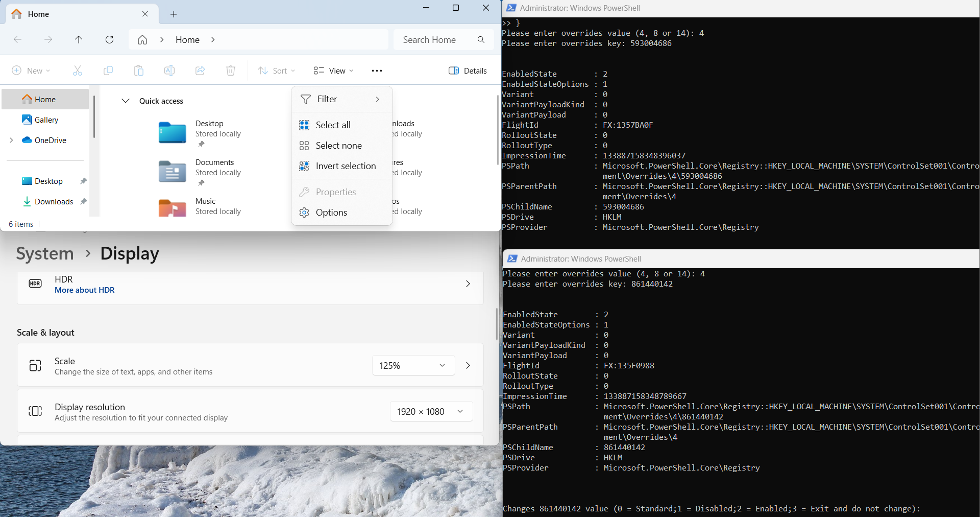Viewport: 980px width, 517px height.
Task: Open the Documents folder icon
Action: click(x=173, y=172)
